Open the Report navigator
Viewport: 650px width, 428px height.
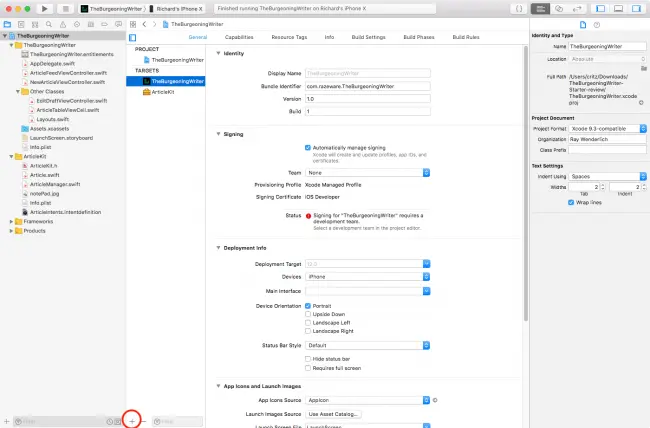click(x=118, y=24)
